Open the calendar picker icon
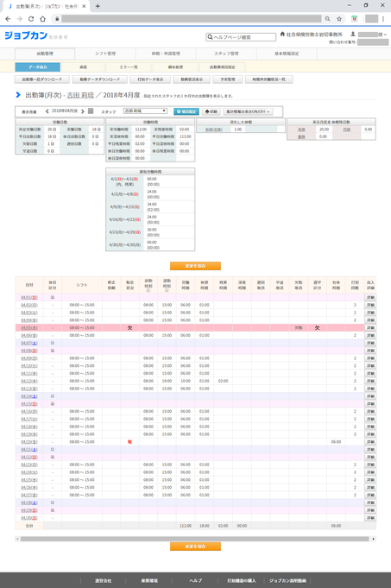 (91, 111)
